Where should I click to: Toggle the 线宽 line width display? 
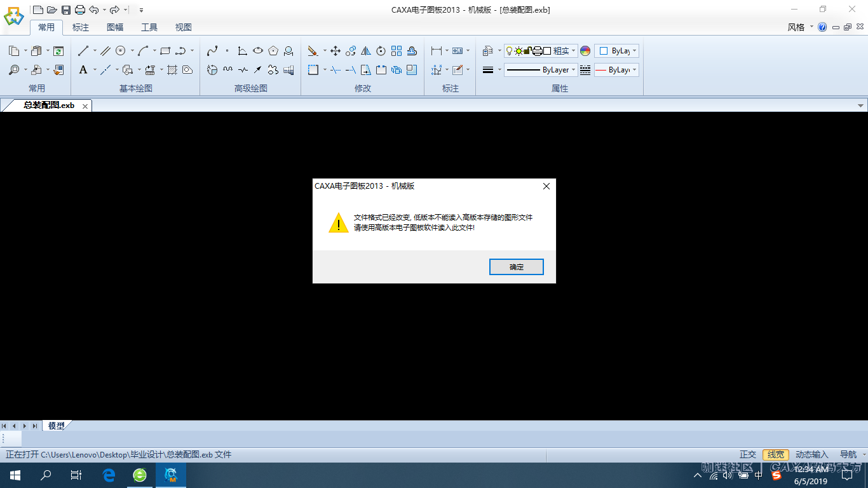[x=776, y=455]
